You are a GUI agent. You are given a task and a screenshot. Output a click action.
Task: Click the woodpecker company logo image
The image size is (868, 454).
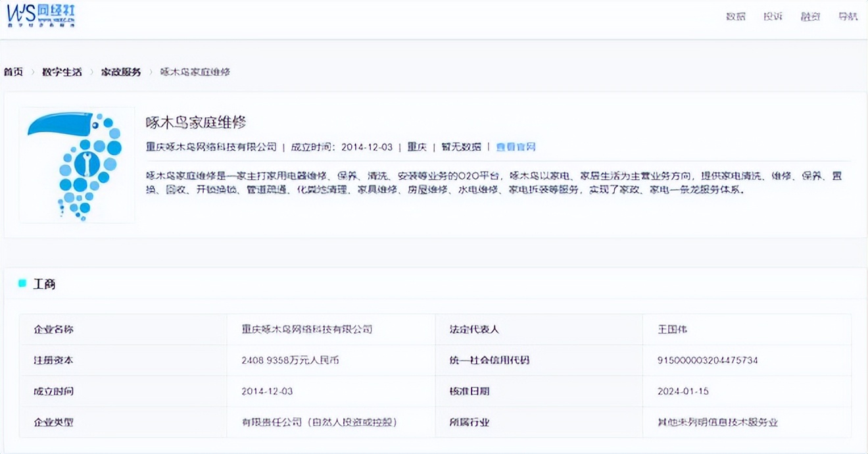coord(77,165)
